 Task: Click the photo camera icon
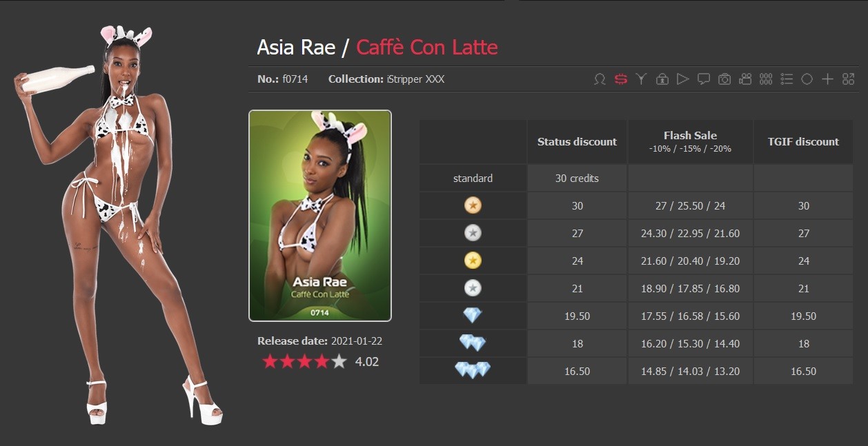(x=724, y=79)
